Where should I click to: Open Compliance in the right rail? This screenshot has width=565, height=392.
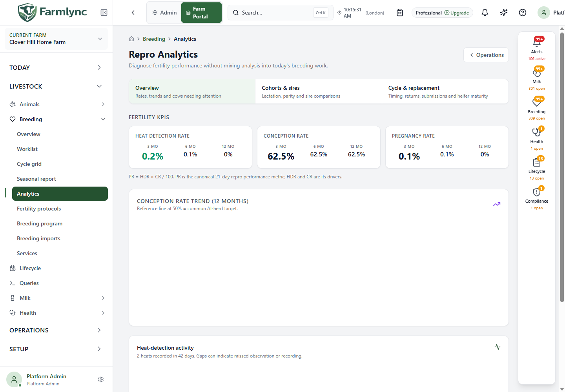[537, 198]
